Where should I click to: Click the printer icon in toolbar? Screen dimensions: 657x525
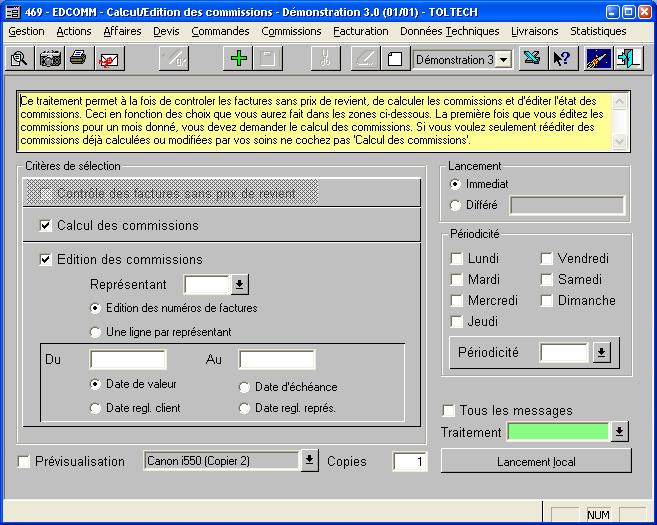point(78,59)
